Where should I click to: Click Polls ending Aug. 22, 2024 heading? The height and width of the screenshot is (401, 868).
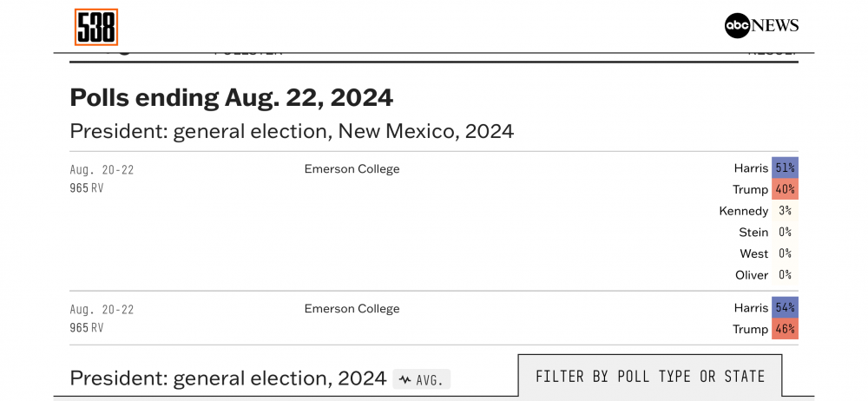232,98
